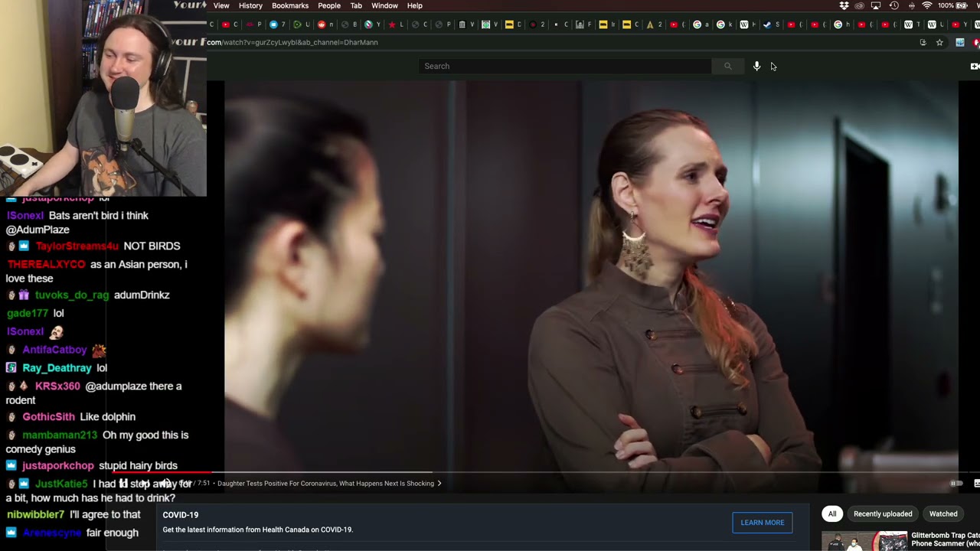Open the Help menu

pyautogui.click(x=415, y=5)
